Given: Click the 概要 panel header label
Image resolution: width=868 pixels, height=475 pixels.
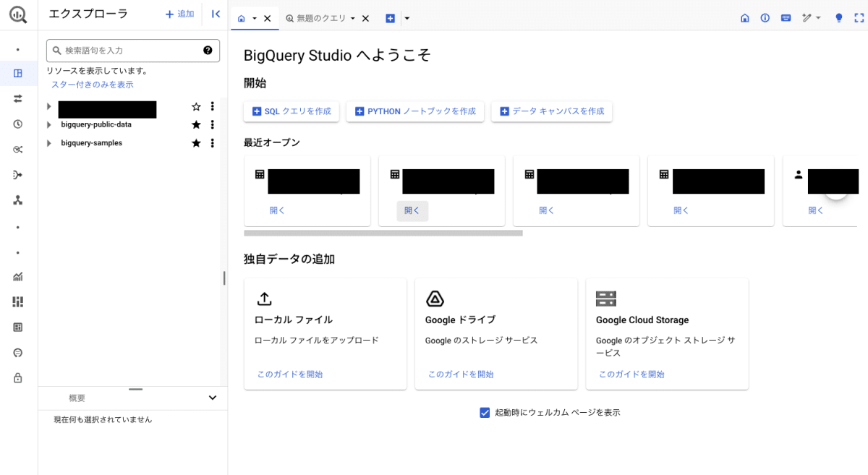Looking at the screenshot, I should coord(77,398).
